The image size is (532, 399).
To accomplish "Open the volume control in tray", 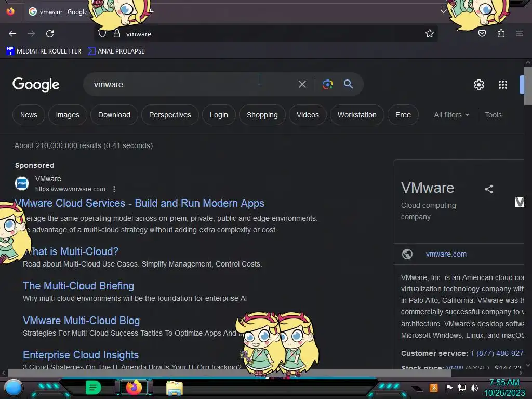I will [474, 388].
